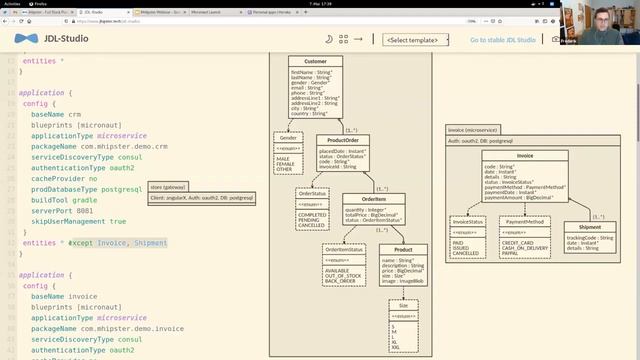This screenshot has height=360, width=640.
Task: Toggle dark mode with the moon icon
Action: tap(329, 39)
